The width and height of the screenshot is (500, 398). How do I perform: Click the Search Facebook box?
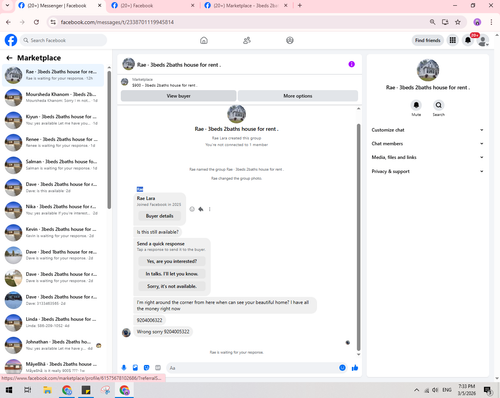[63, 40]
